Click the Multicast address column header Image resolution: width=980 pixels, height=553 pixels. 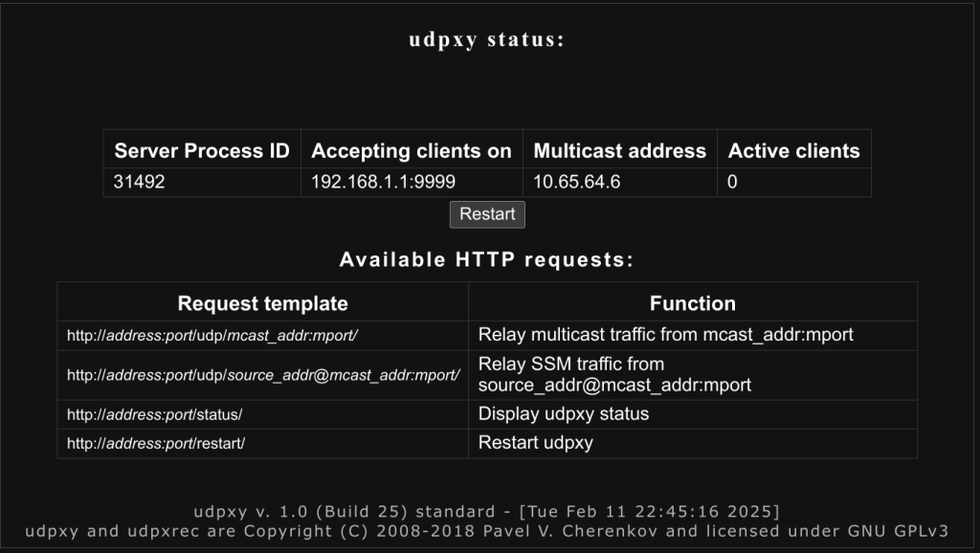point(619,150)
